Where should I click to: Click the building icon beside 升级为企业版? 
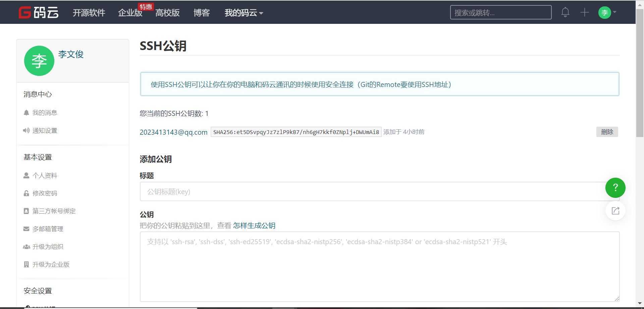coord(26,264)
